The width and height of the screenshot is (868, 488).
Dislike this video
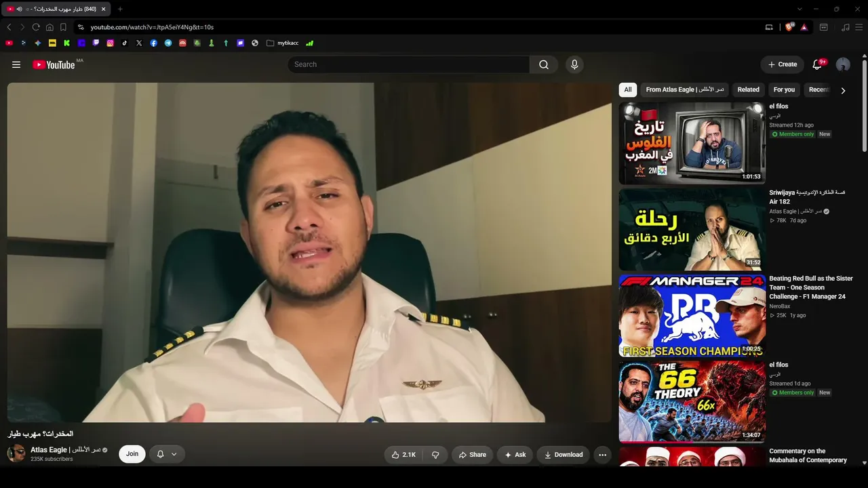pos(435,455)
